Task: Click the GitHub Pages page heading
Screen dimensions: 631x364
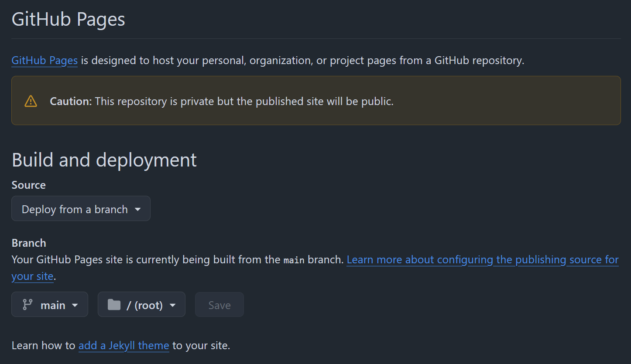Action: pos(68,20)
